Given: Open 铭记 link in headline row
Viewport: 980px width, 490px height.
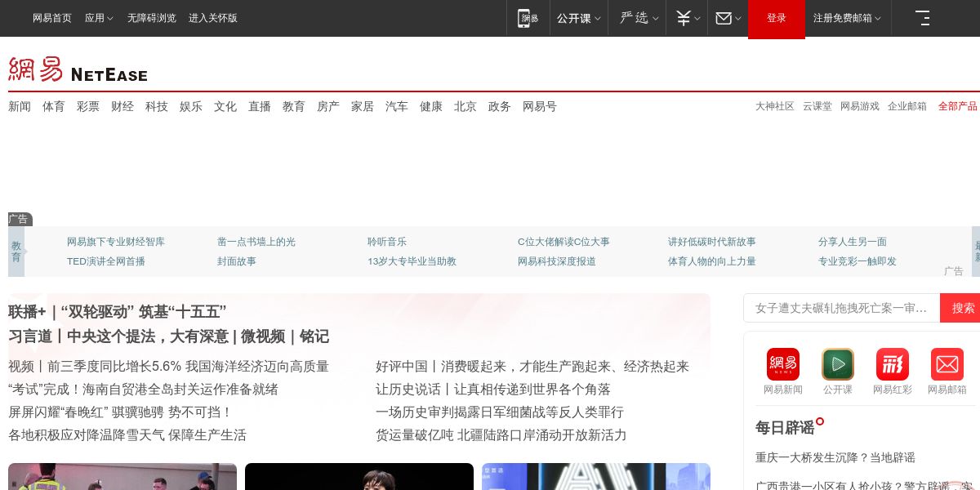Looking at the screenshot, I should click(314, 336).
